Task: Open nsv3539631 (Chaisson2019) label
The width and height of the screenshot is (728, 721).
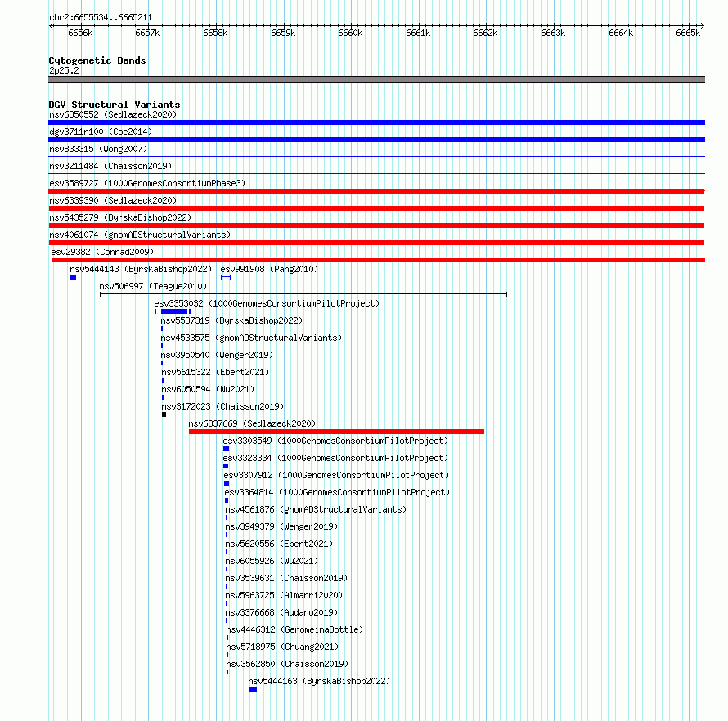Action: point(286,578)
